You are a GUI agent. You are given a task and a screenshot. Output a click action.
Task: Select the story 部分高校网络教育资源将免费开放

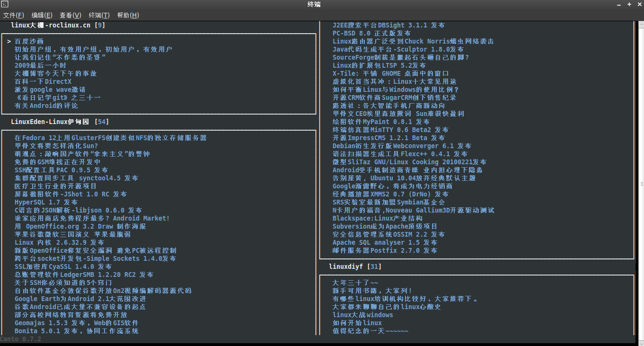71,315
